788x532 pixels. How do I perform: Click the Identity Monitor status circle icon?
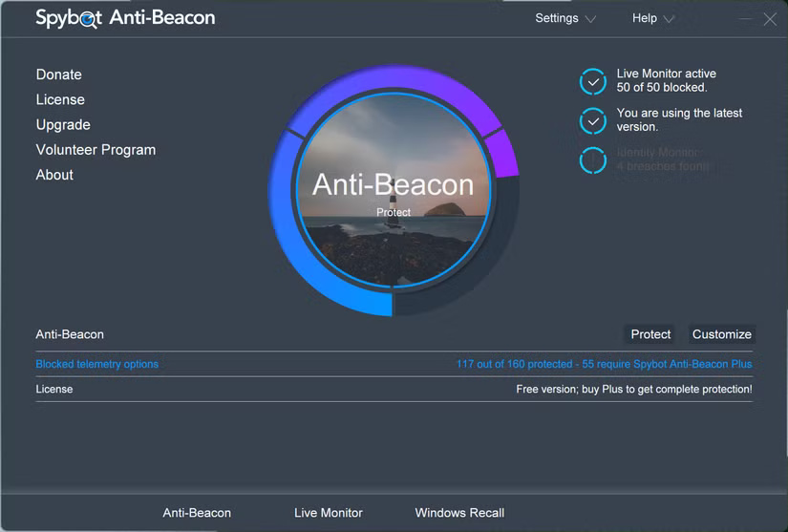click(593, 160)
